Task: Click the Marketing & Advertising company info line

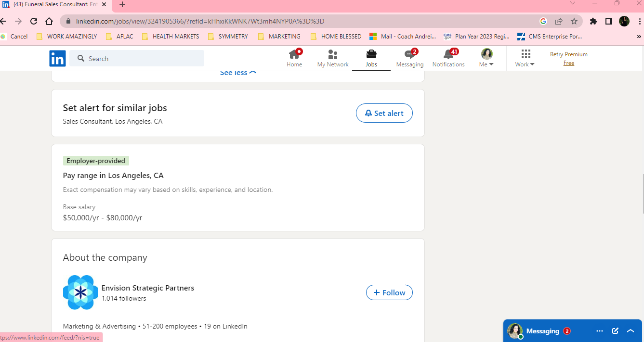Action: click(155, 326)
